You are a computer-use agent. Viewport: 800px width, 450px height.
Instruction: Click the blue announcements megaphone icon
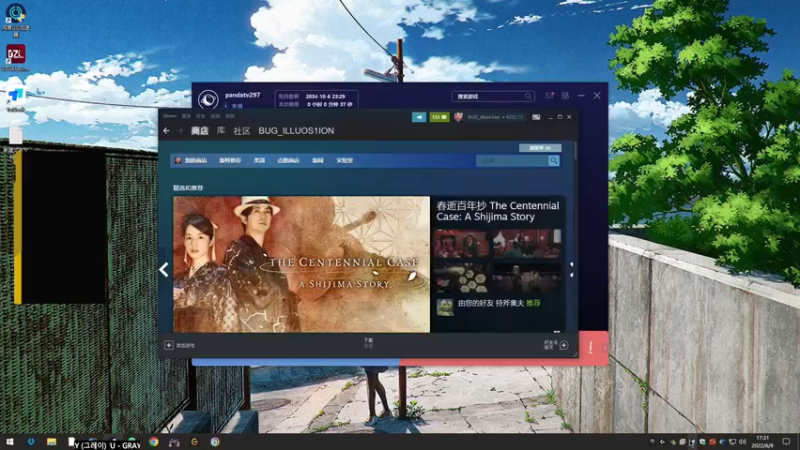pos(419,117)
